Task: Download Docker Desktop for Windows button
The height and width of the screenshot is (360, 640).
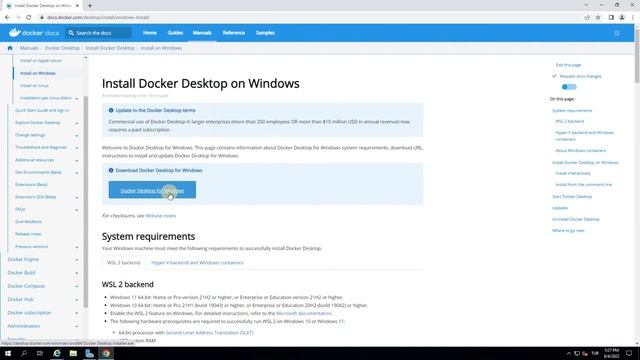Action: pos(152,190)
